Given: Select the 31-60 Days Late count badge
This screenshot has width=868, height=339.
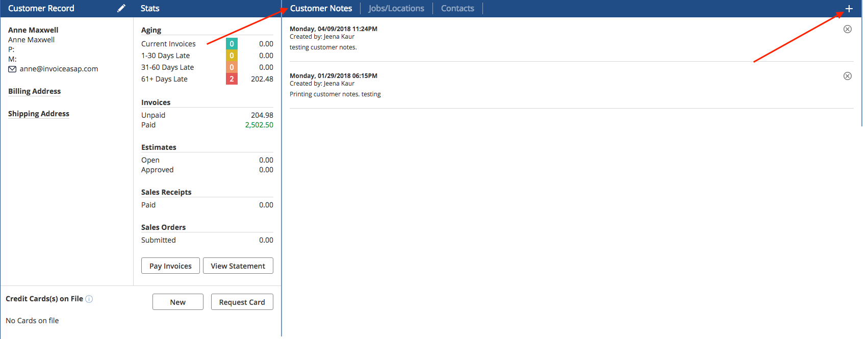Looking at the screenshot, I should (x=232, y=67).
